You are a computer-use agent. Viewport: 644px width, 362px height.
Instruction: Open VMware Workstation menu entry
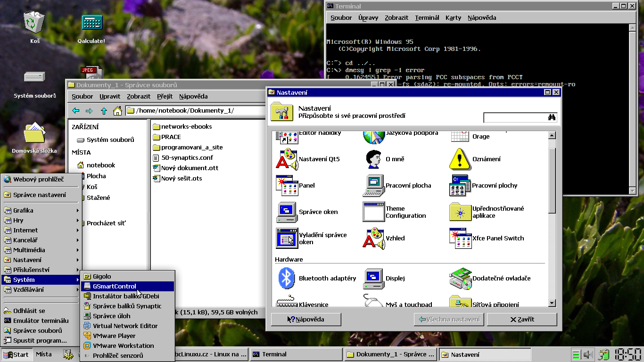click(128, 346)
